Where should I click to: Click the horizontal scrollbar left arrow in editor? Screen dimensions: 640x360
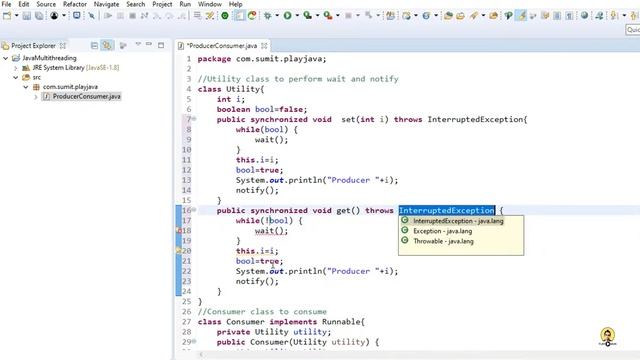tap(201, 355)
